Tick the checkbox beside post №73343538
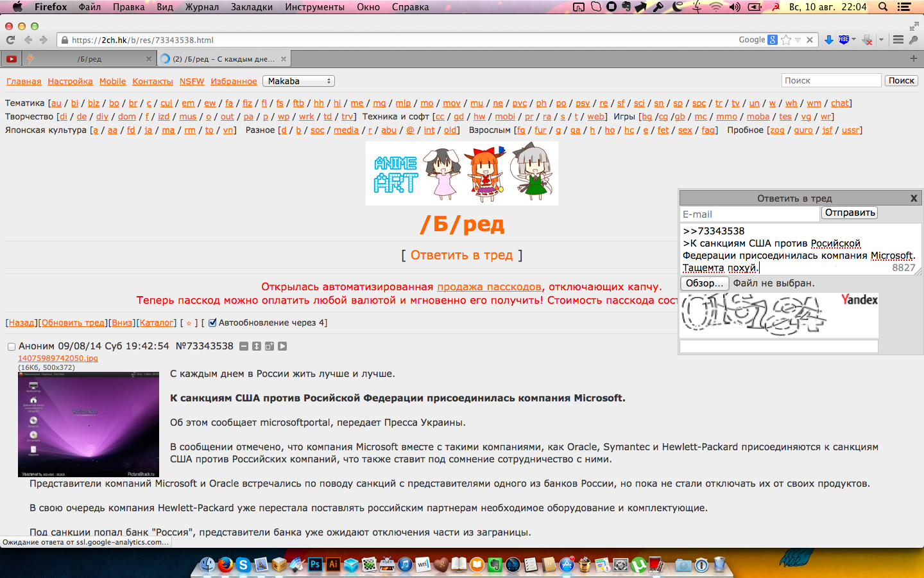This screenshot has height=578, width=924. pos(11,347)
